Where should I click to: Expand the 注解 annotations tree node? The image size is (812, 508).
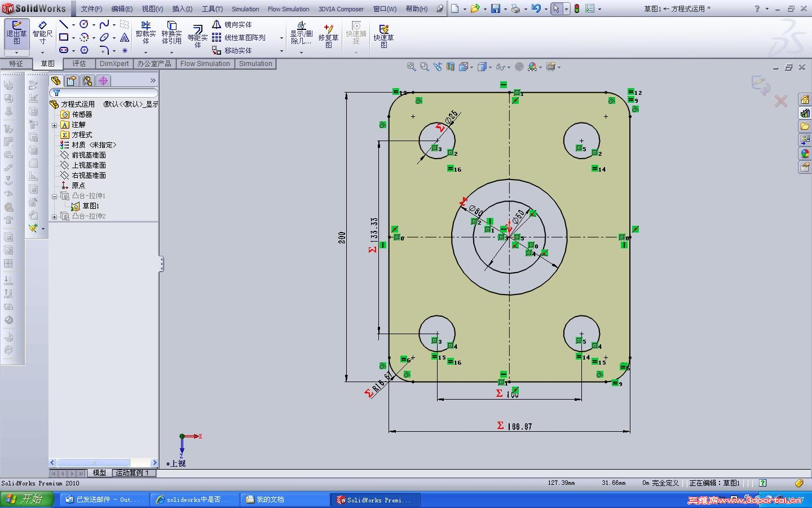click(x=55, y=125)
